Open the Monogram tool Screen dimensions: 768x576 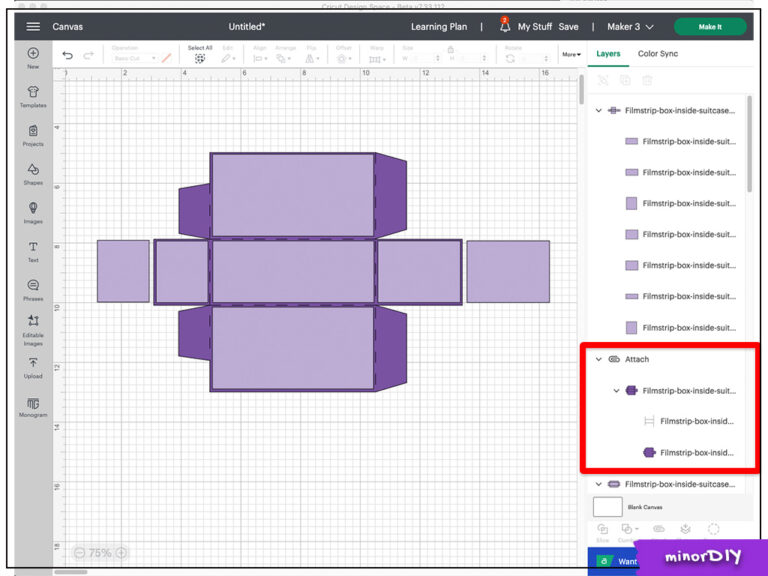click(33, 407)
